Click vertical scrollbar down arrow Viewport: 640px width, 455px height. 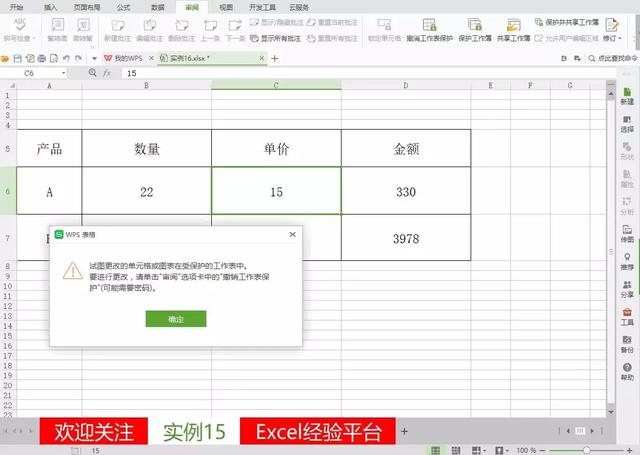pyautogui.click(x=611, y=412)
